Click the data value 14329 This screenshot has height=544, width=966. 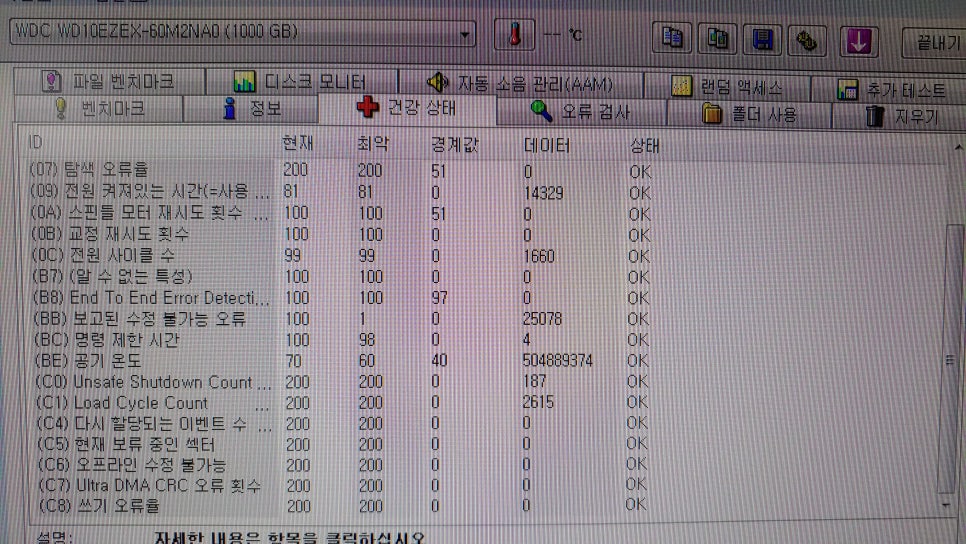pos(543,193)
